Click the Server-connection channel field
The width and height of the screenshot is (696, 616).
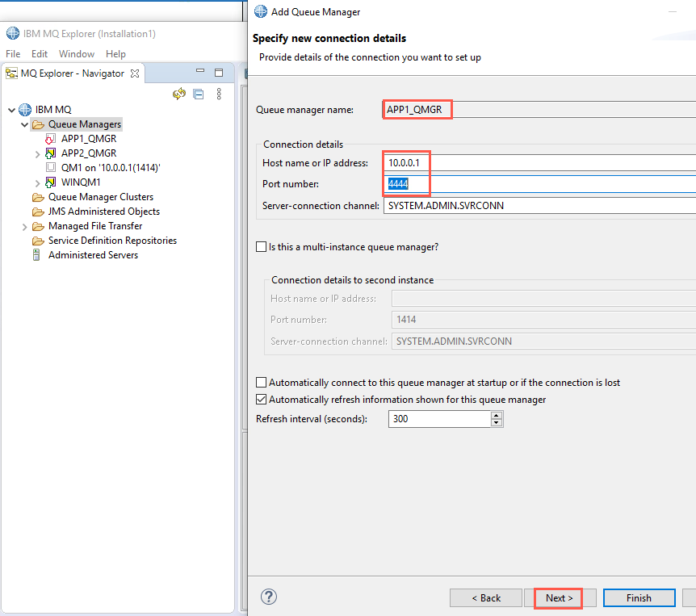539,206
